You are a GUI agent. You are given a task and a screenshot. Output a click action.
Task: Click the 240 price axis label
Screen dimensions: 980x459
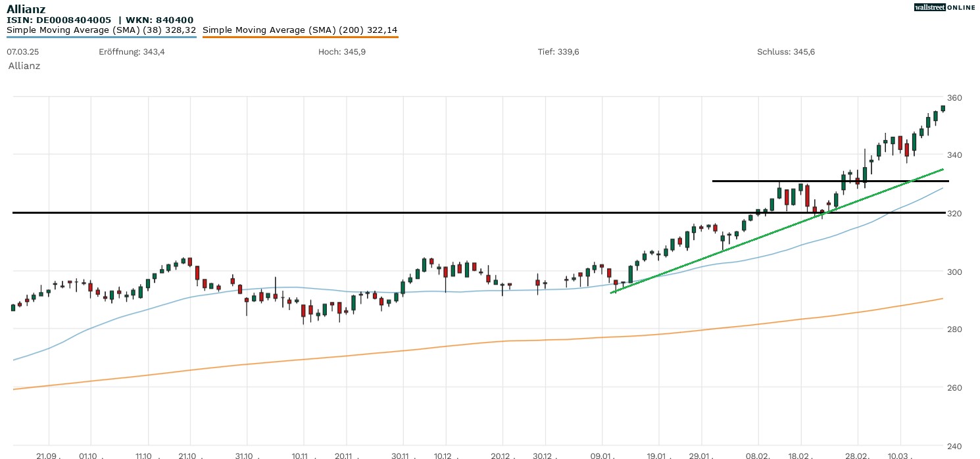click(954, 445)
